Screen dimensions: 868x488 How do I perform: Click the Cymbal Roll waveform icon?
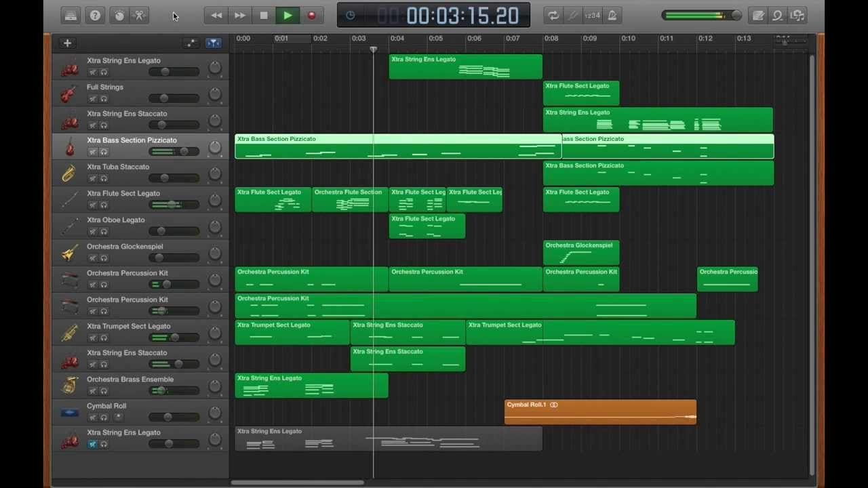point(69,412)
